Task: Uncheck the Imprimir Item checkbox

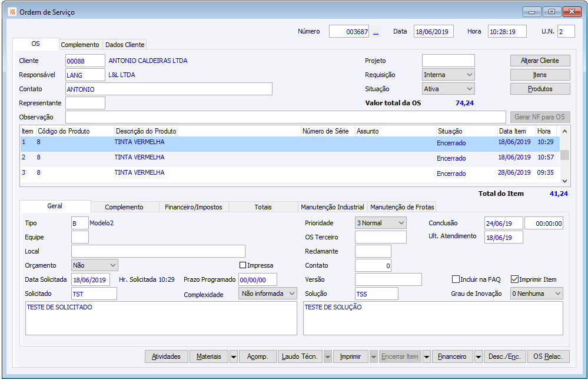Action: 514,279
